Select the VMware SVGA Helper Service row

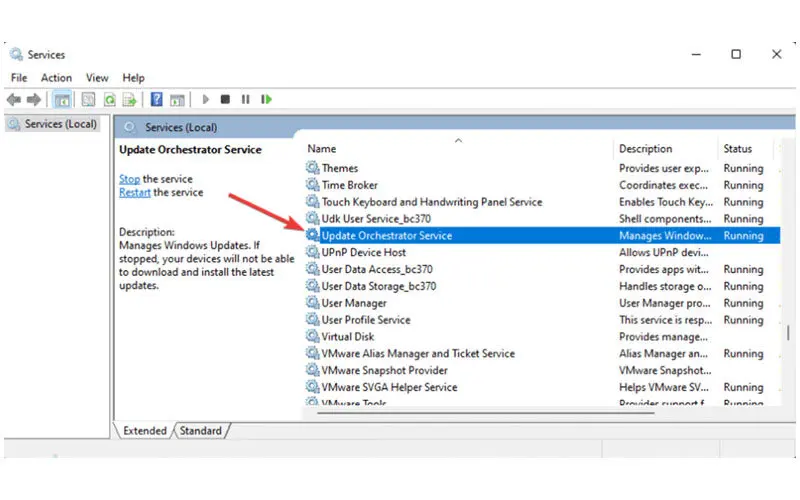542,387
